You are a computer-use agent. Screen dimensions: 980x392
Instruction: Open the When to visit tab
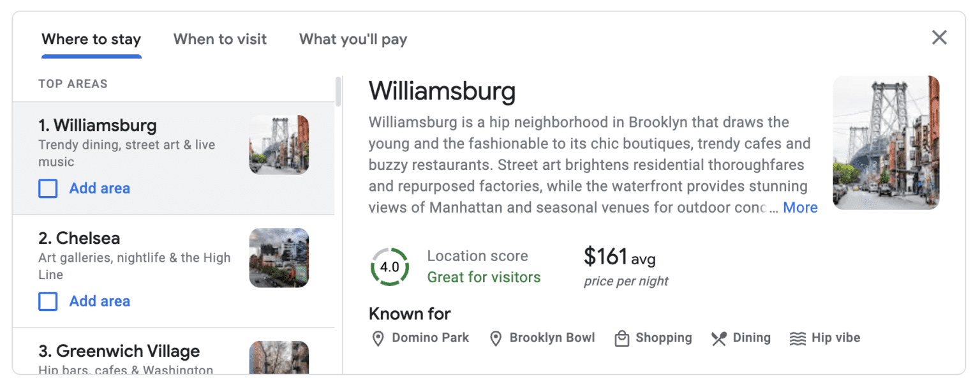(x=220, y=39)
